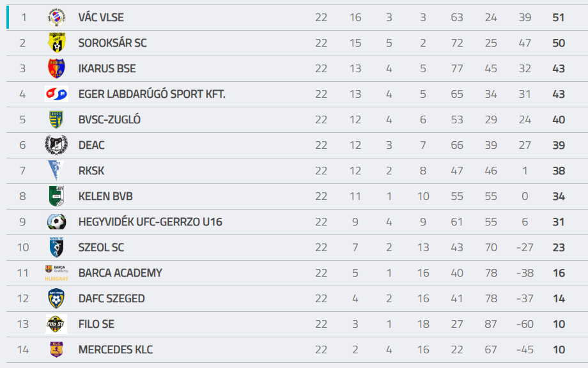This screenshot has width=588, height=368.
Task: Select HEGYVIDÉK UFC-GERRZO U16 team name
Action: coord(150,222)
